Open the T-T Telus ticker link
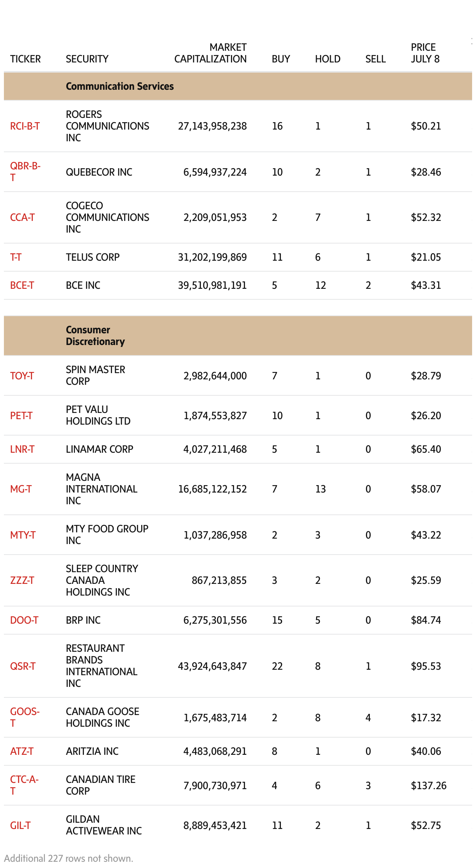The height and width of the screenshot is (868, 476). pyautogui.click(x=16, y=257)
